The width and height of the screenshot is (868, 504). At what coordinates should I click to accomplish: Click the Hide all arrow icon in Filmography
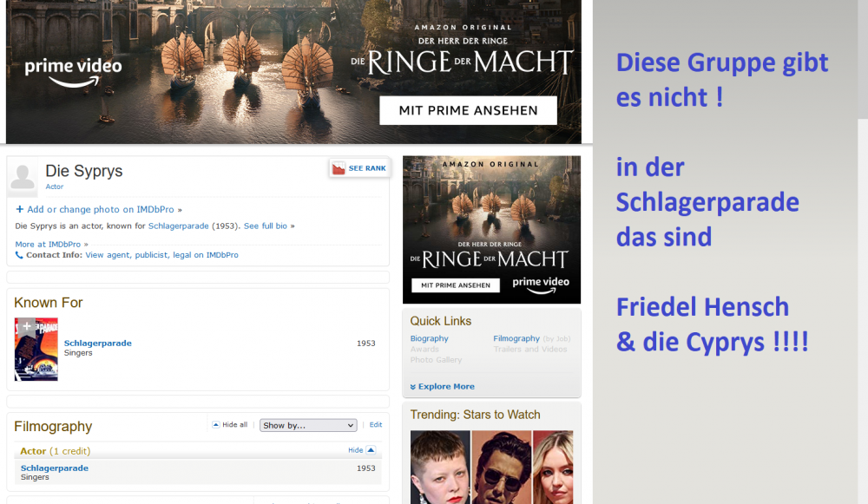click(216, 425)
